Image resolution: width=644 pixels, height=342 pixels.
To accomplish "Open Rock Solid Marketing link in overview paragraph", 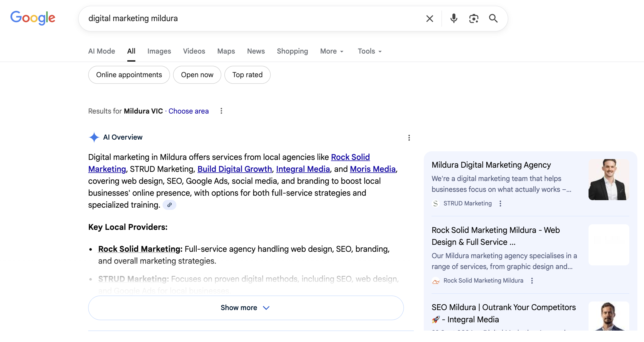I will 350,157.
